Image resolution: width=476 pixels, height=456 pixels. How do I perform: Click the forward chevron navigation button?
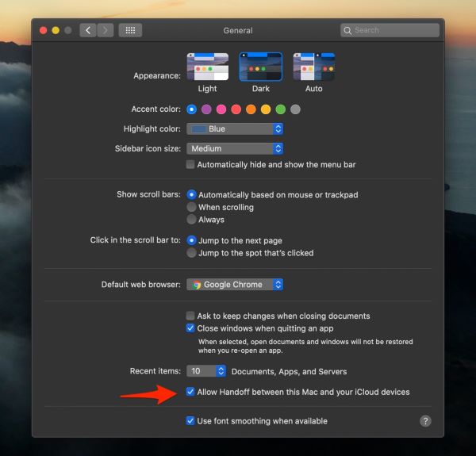point(106,30)
